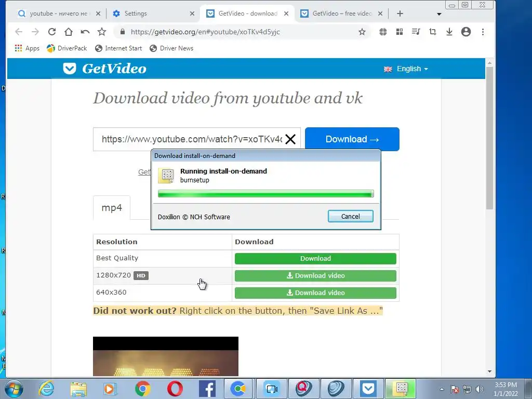Show hidden system tray icons arrow

(442, 389)
